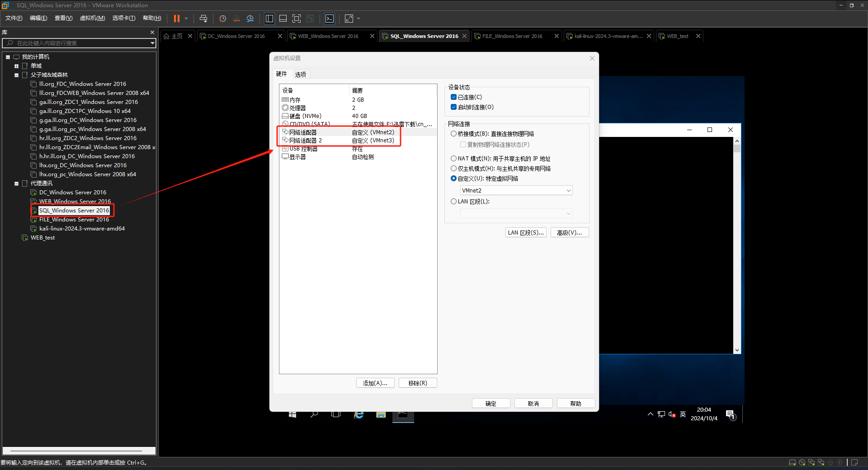Open File Explorer in VM taskbar

click(381, 414)
